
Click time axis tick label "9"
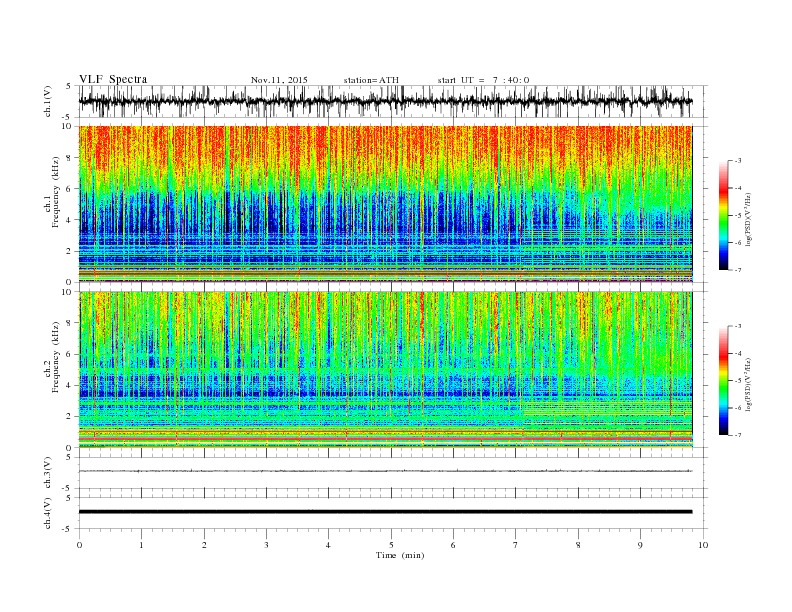[x=640, y=545]
